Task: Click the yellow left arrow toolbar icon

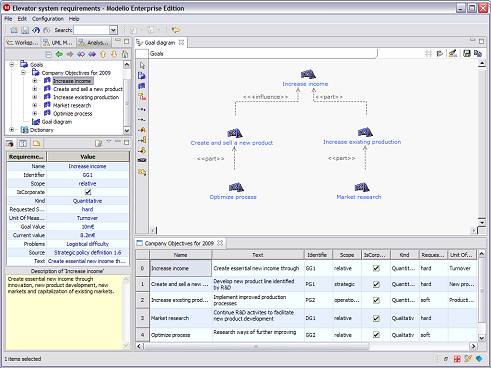Action: click(x=176, y=30)
